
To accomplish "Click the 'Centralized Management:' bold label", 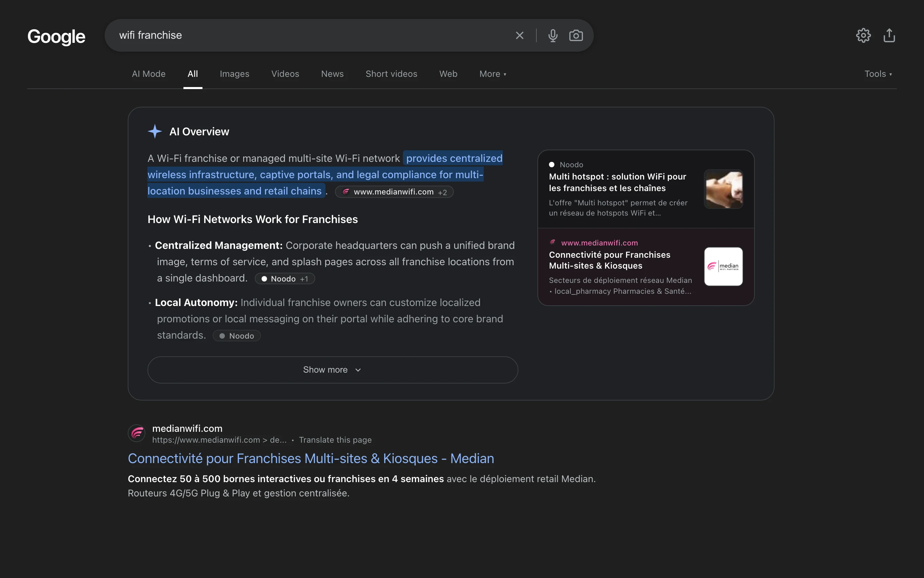I will 219,245.
